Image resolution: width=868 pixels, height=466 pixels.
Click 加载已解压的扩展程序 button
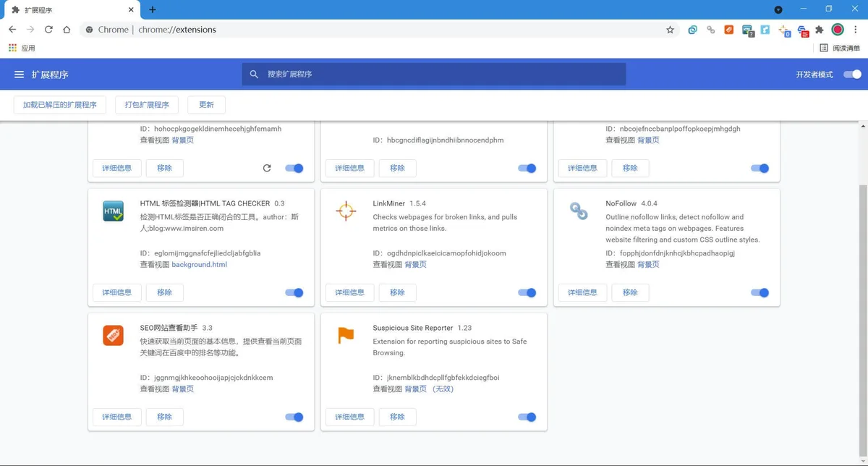click(x=60, y=105)
